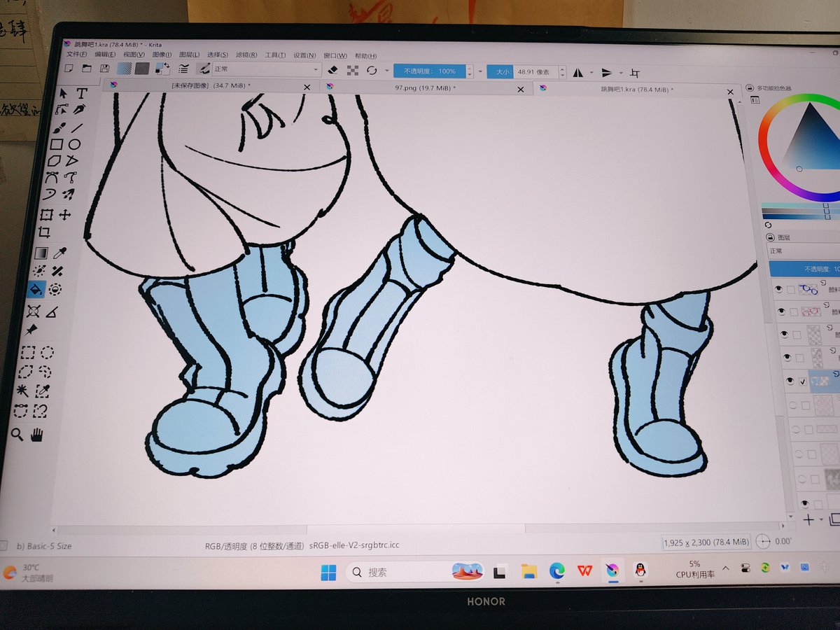Select the Measure angle tool
The height and width of the screenshot is (630, 840).
click(x=52, y=311)
